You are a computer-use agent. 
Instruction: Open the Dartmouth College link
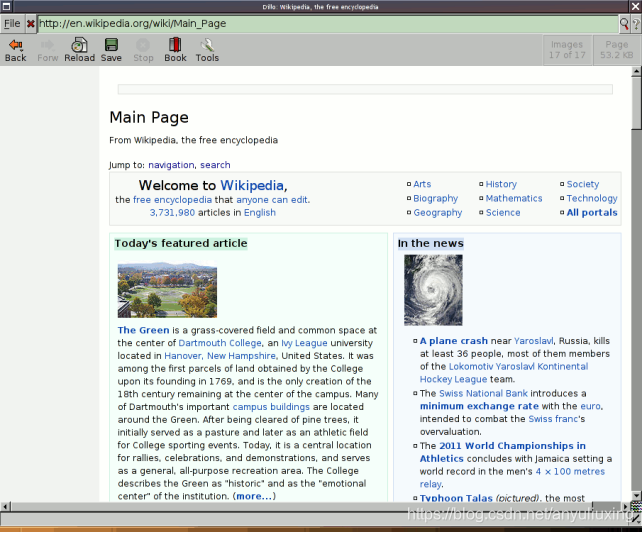(x=220, y=343)
